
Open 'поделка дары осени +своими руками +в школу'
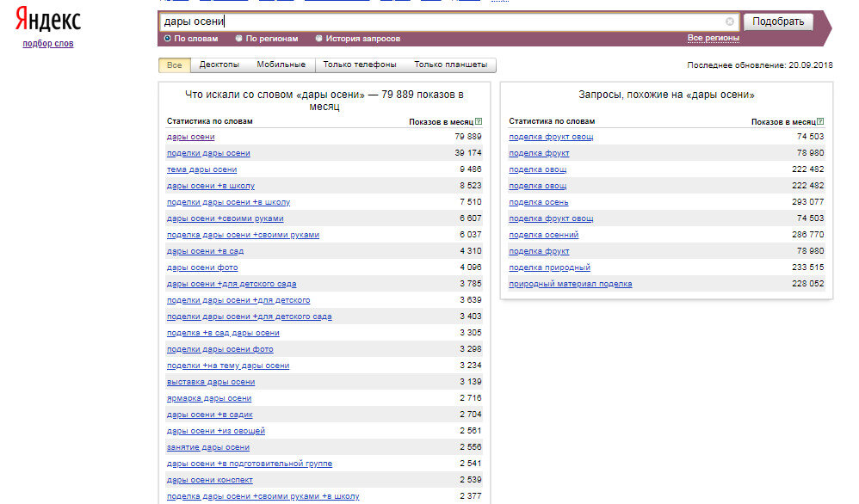click(x=263, y=496)
